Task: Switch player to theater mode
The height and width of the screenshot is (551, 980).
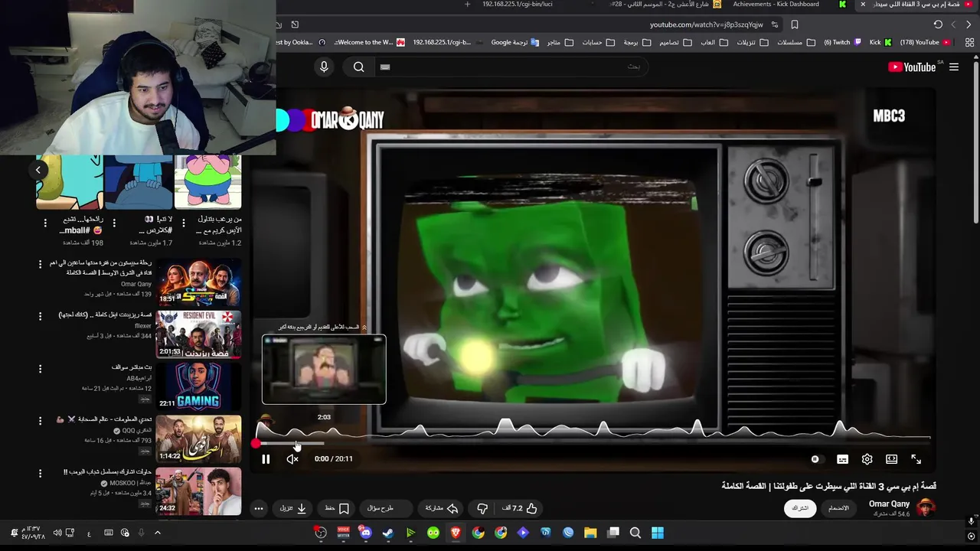Action: 891,459
